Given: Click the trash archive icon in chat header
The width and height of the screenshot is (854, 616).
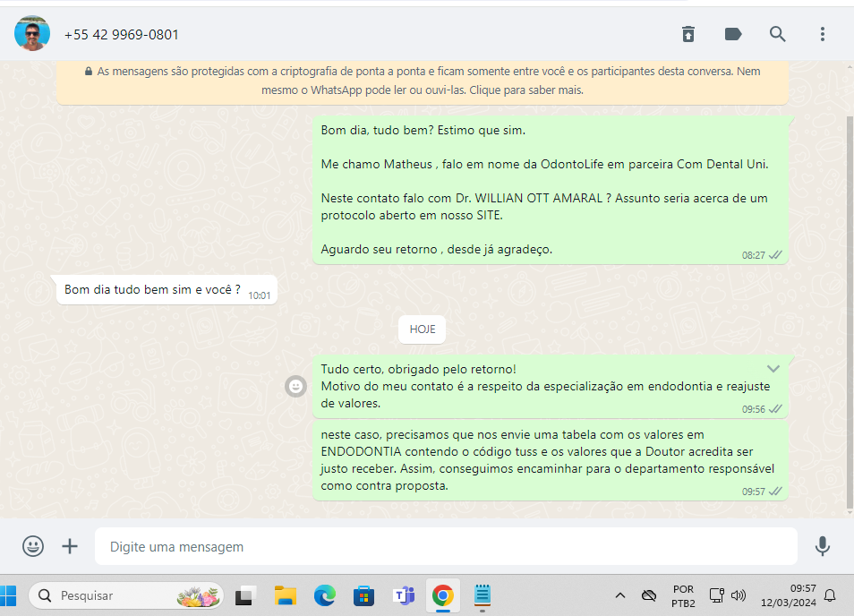Looking at the screenshot, I should [x=687, y=34].
